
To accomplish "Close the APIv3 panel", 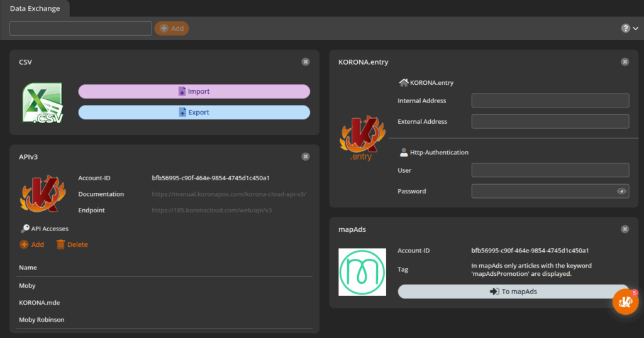I will coord(306,156).
